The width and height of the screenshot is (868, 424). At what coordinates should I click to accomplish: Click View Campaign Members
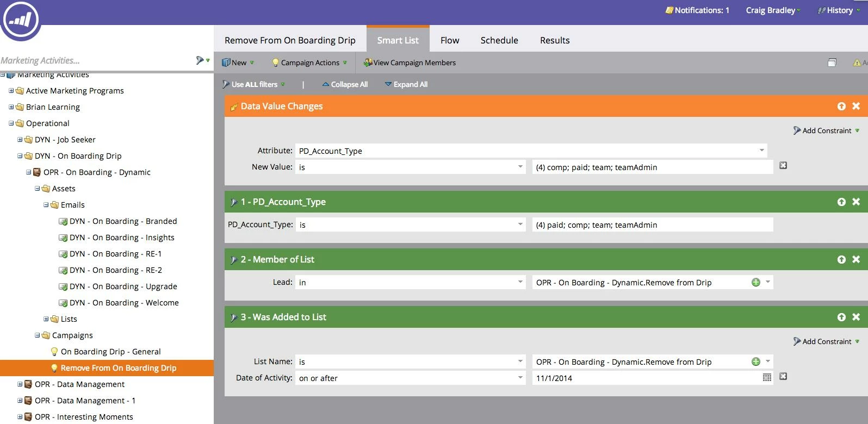pos(410,63)
